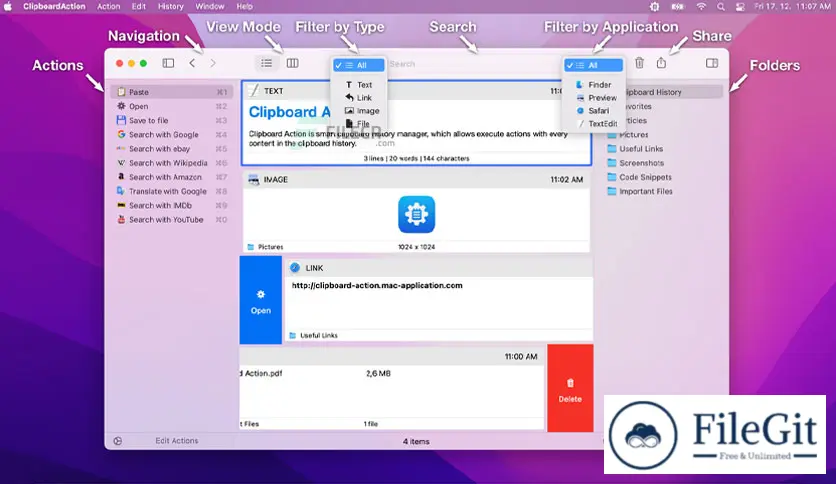Open the Code Snippets folder
The image size is (836, 484).
(x=665, y=177)
